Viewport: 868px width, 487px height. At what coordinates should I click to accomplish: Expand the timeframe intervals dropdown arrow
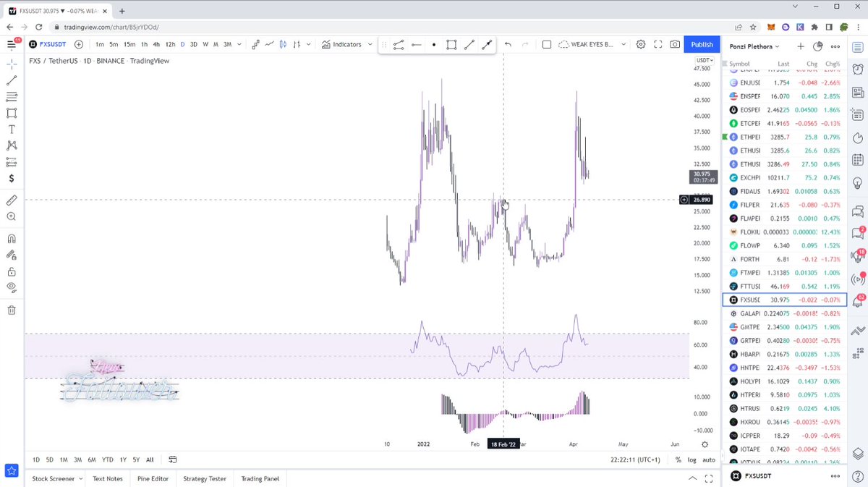click(x=239, y=45)
